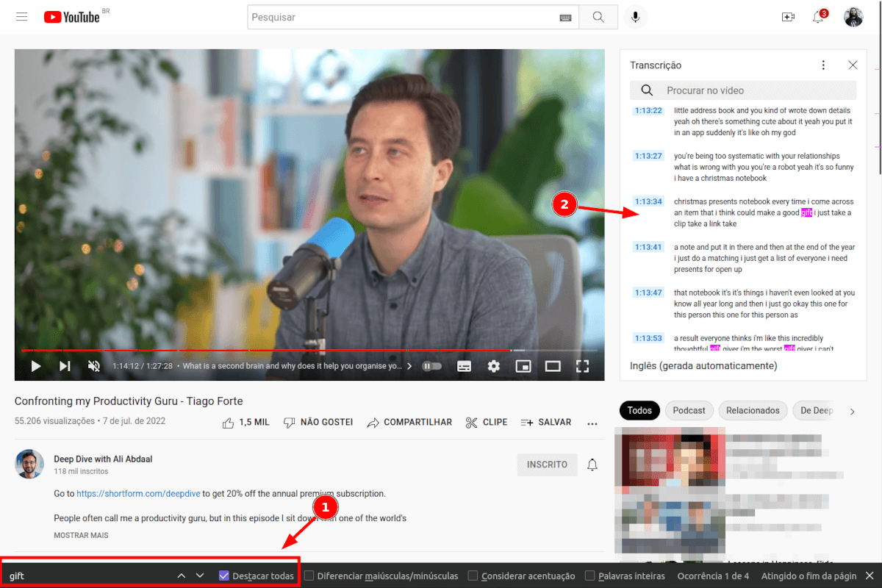Jump to transcript timestamp 1:13:47

tap(648, 293)
